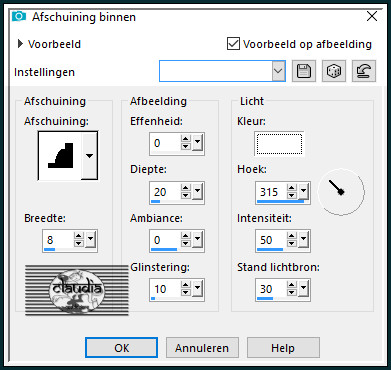Open the Diepte slider dropdown arrow
The width and height of the screenshot is (391, 370).
tap(197, 192)
